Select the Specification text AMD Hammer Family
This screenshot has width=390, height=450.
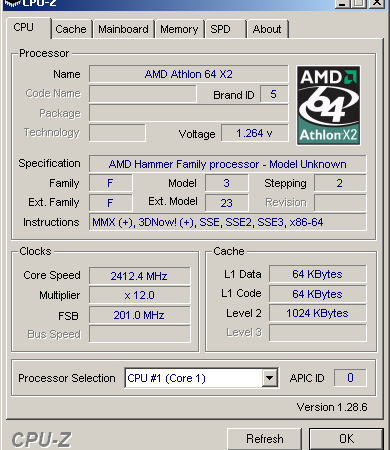pyautogui.click(x=228, y=164)
